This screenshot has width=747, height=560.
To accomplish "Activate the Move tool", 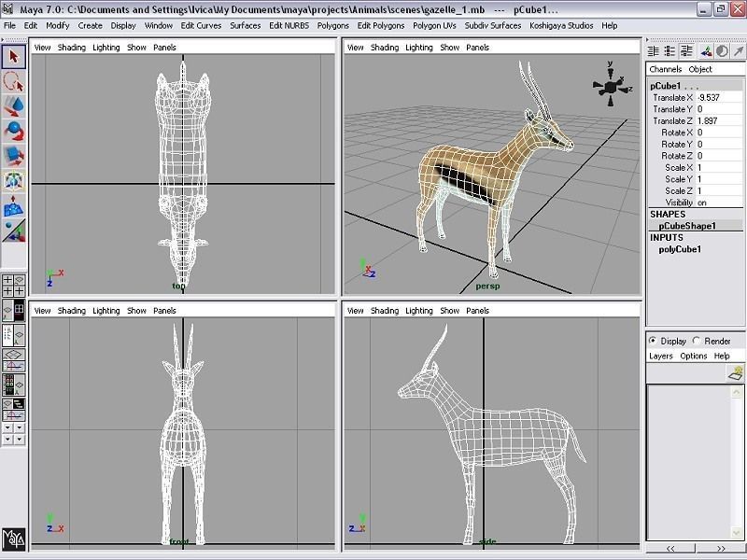I will (x=13, y=106).
